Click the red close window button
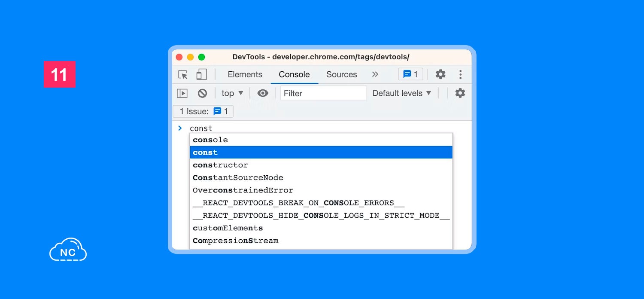The height and width of the screenshot is (299, 644). [179, 57]
